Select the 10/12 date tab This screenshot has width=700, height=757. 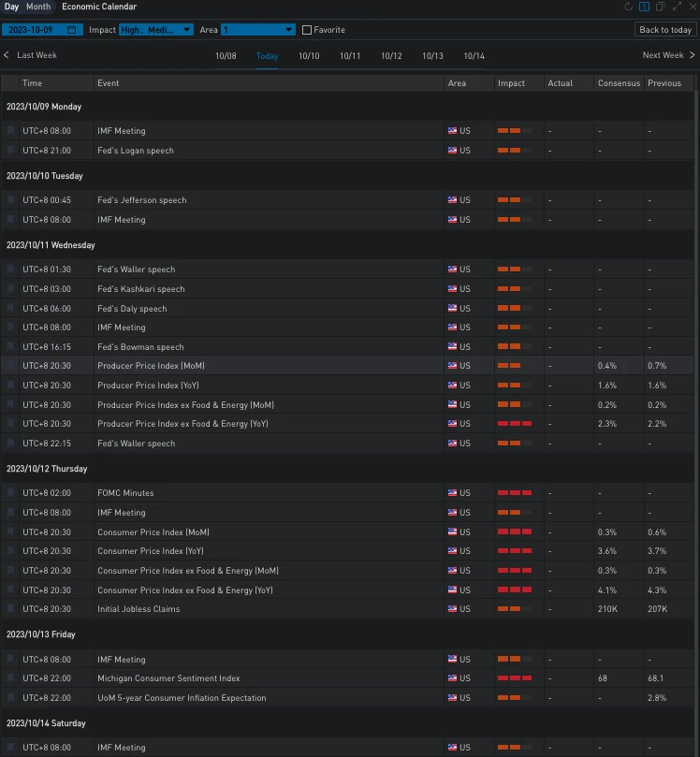[x=391, y=56]
